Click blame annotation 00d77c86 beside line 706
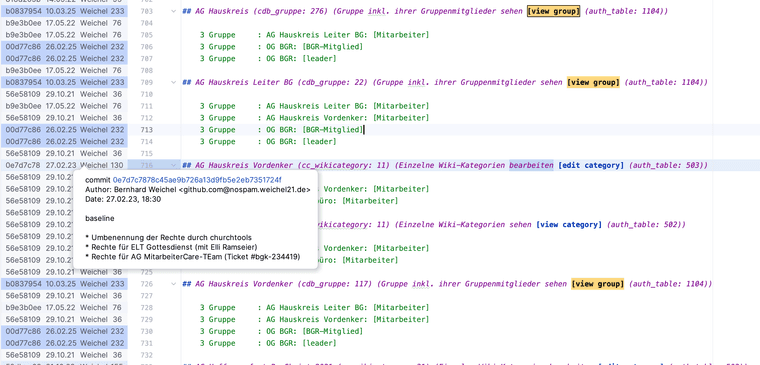The image size is (760, 365). coord(64,47)
